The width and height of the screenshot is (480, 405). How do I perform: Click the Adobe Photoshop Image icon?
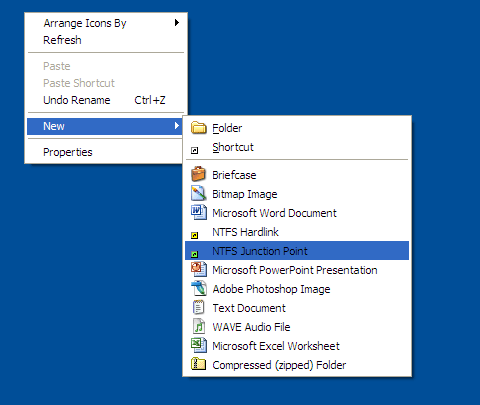point(199,288)
